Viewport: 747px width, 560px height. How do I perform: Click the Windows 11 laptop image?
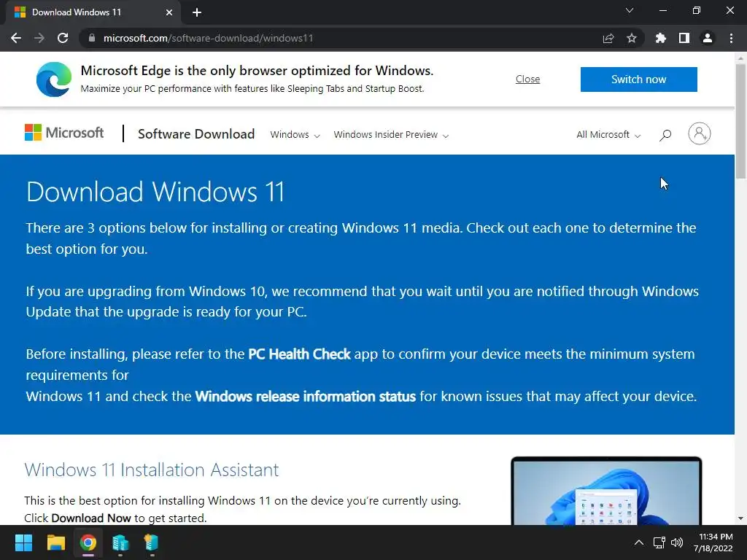pyautogui.click(x=606, y=491)
